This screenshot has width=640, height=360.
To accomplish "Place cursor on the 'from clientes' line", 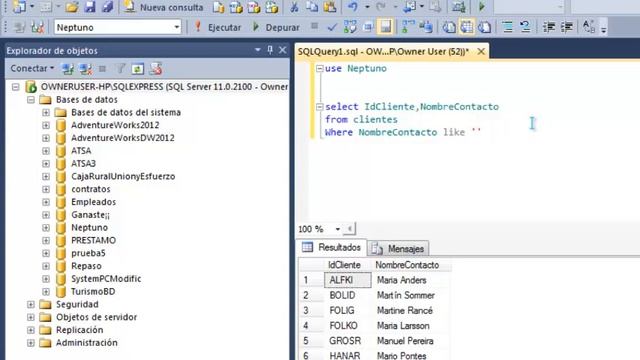I will (x=361, y=120).
